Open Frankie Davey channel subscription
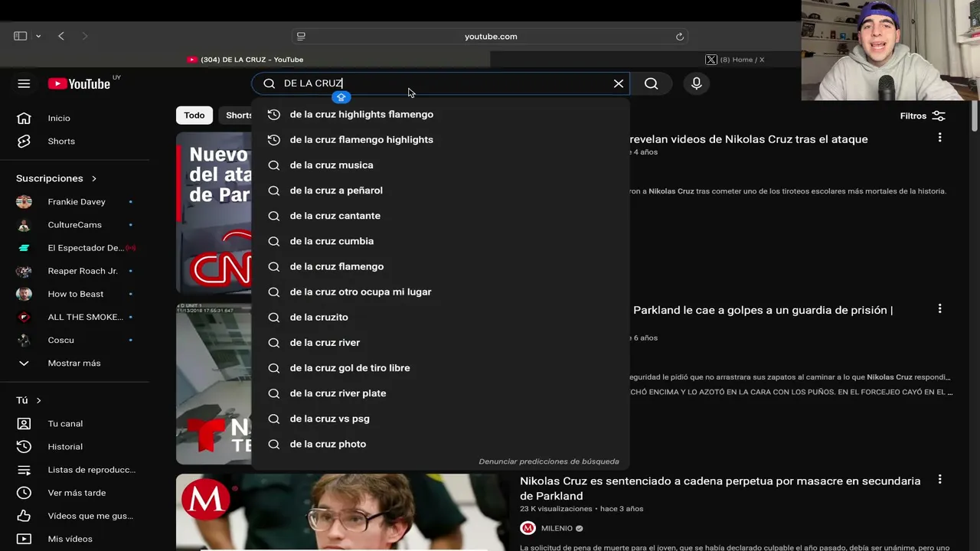980x551 pixels. (75, 201)
